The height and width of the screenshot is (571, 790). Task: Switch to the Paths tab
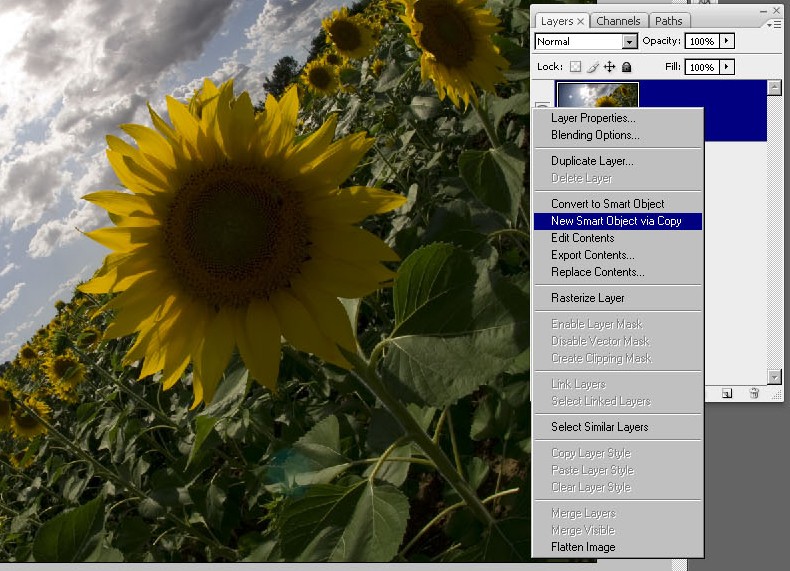(669, 21)
